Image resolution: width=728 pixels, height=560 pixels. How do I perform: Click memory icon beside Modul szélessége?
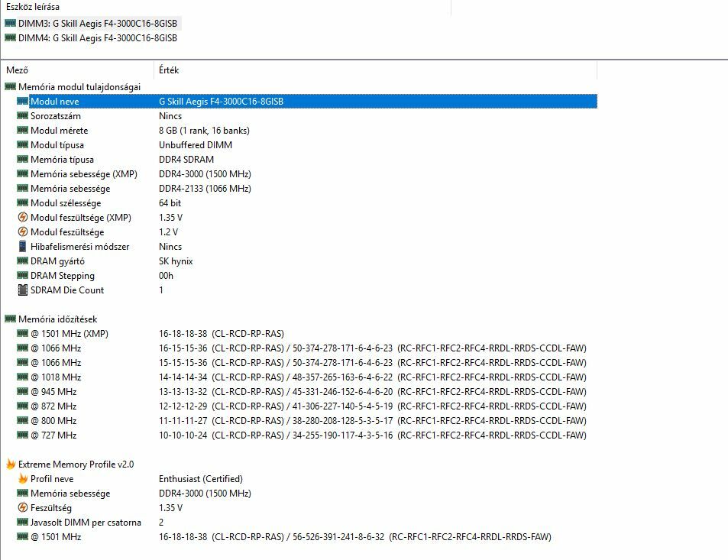[x=22, y=202]
